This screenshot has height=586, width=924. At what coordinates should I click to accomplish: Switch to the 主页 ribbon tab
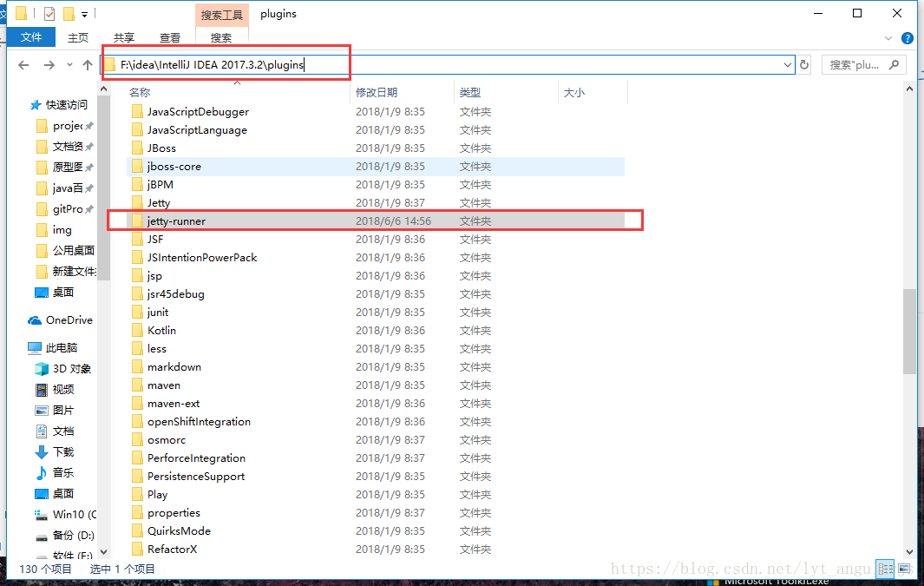click(78, 37)
